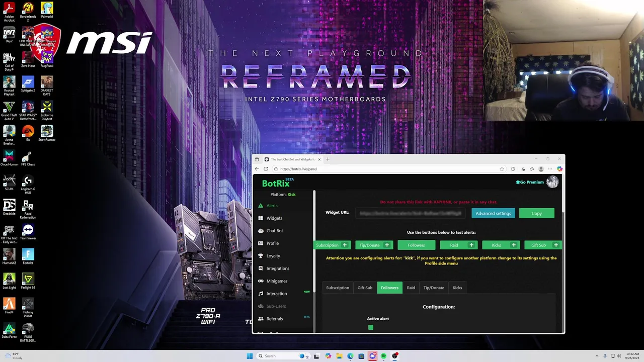Open Grand Theft Auto V shortcut

pyautogui.click(x=9, y=111)
